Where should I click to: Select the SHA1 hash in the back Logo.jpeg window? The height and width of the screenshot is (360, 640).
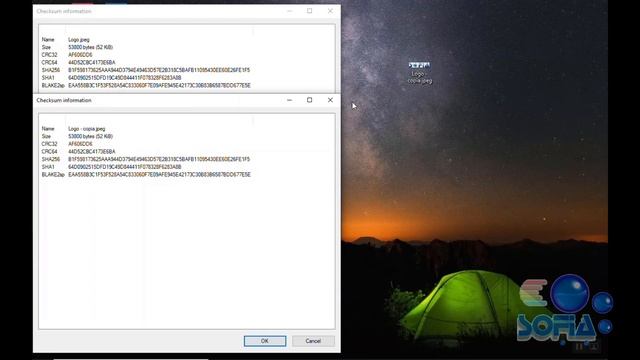point(124,78)
